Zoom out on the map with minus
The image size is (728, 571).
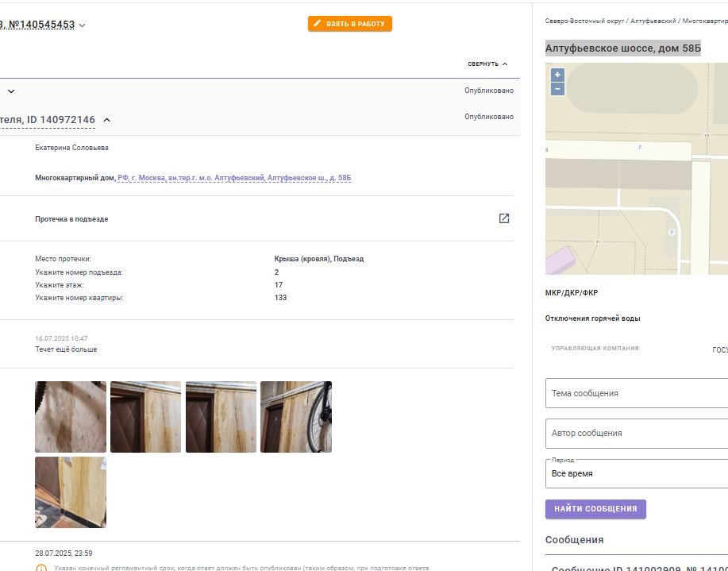point(557,89)
